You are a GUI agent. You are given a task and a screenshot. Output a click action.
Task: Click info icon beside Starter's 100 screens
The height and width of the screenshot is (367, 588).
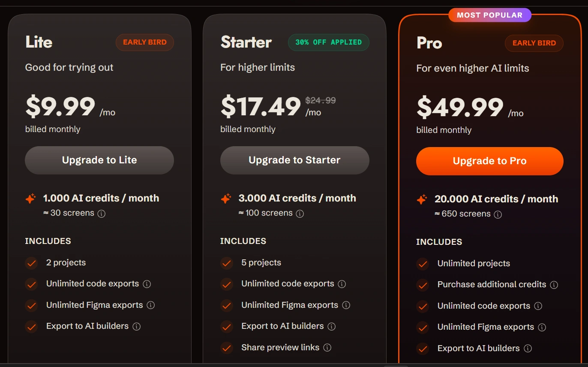click(300, 214)
